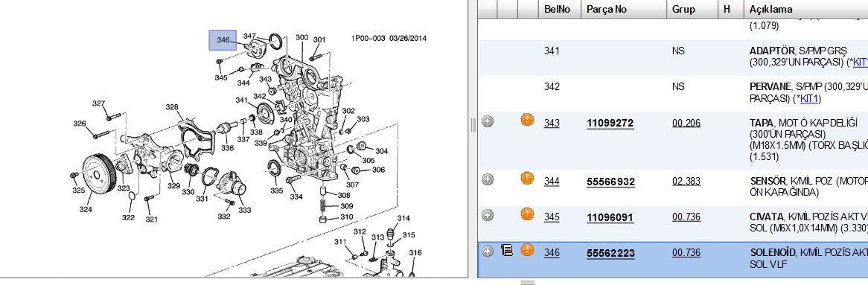Viewport: 868px width, 285px height.
Task: Expand the plus icon for row 345
Action: click(x=487, y=215)
